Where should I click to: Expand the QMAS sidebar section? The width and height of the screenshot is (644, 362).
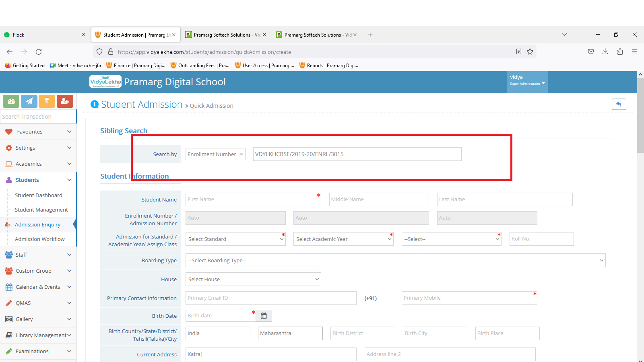coord(38,303)
